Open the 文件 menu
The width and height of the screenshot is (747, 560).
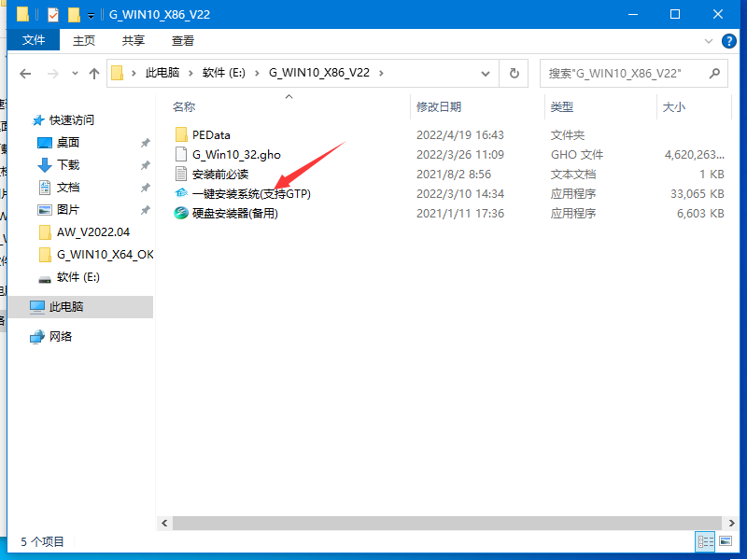34,40
